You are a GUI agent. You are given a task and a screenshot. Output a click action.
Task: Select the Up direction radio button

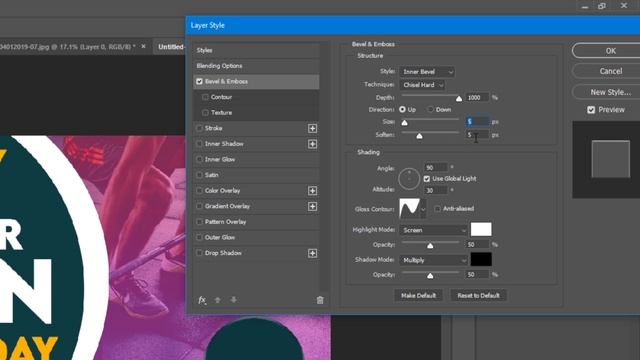pos(402,109)
